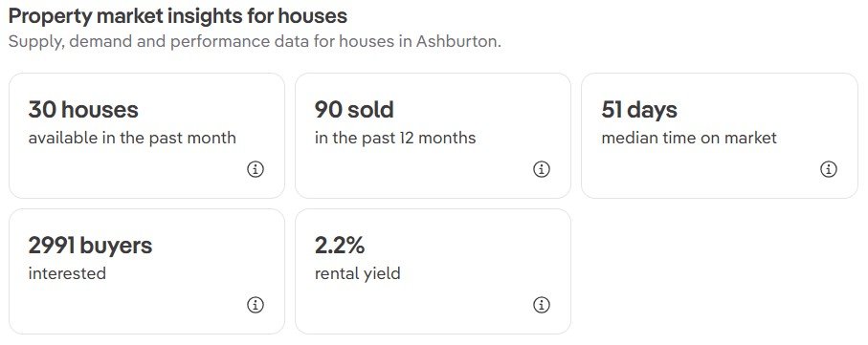Open info icon on 30 houses card
The height and width of the screenshot is (345, 868).
pos(256,169)
